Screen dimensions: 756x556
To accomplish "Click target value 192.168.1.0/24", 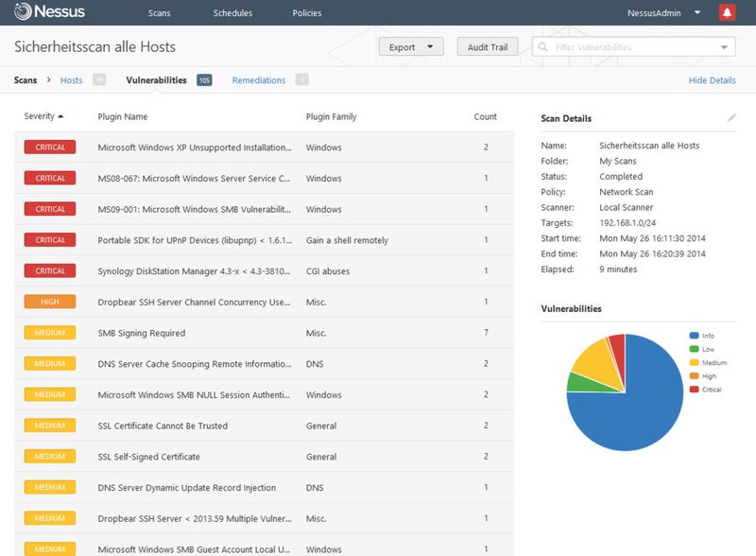I will 627,223.
